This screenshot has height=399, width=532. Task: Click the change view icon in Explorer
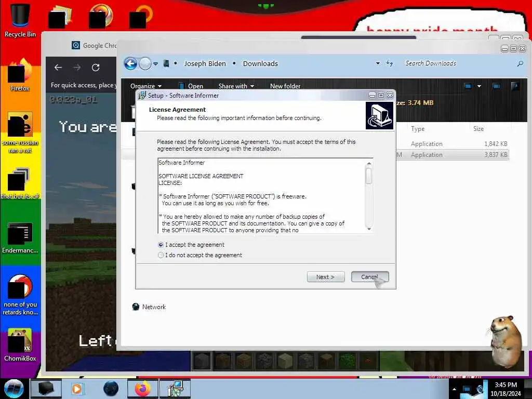pyautogui.click(x=468, y=86)
